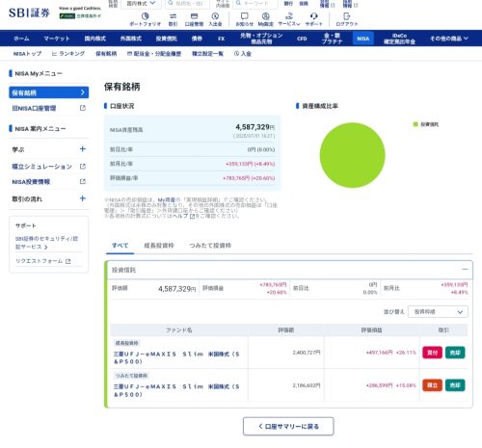The height and width of the screenshot is (448, 482).
Task: Open the 国内株式 search category dropdown
Action: tap(140, 4)
